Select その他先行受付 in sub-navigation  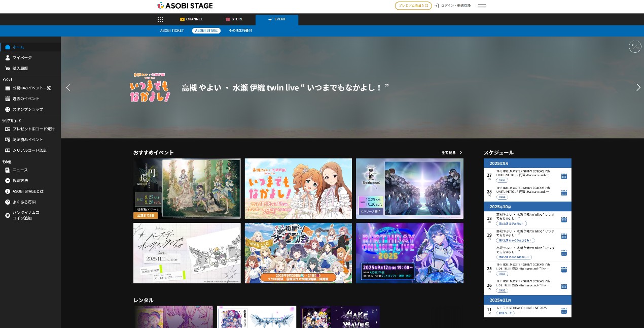point(240,30)
